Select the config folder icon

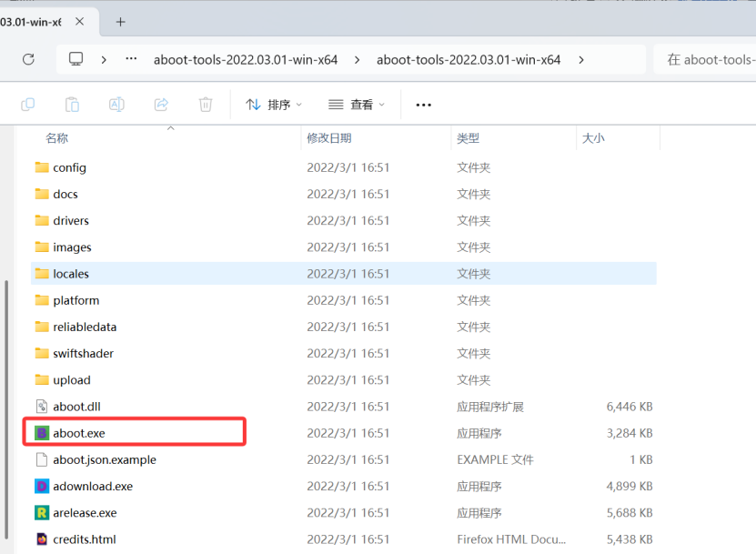coord(42,167)
